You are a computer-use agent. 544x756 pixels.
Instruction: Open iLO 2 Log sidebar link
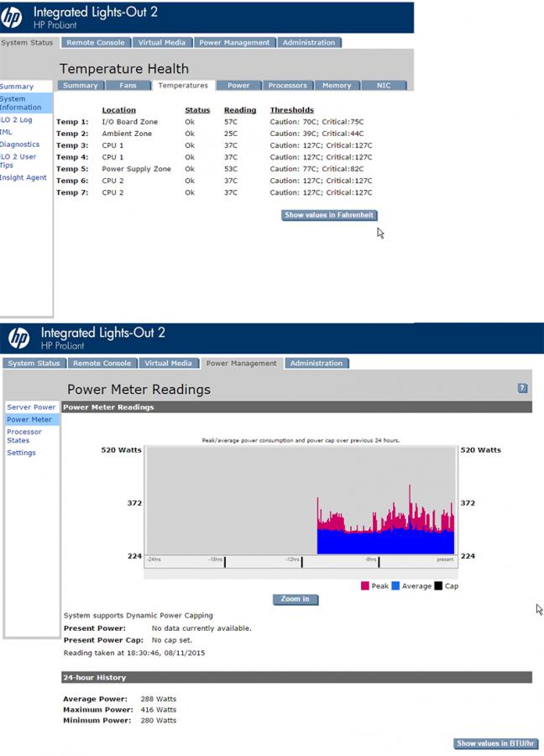[17, 119]
